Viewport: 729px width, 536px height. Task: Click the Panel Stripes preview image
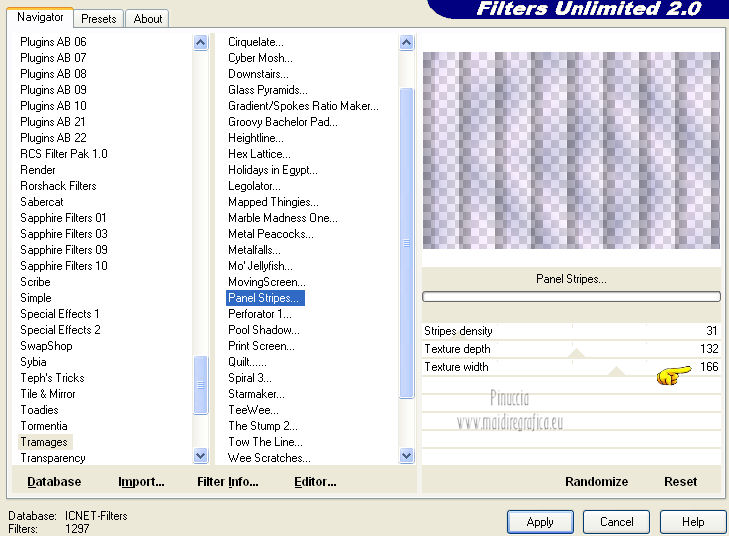[x=571, y=151]
